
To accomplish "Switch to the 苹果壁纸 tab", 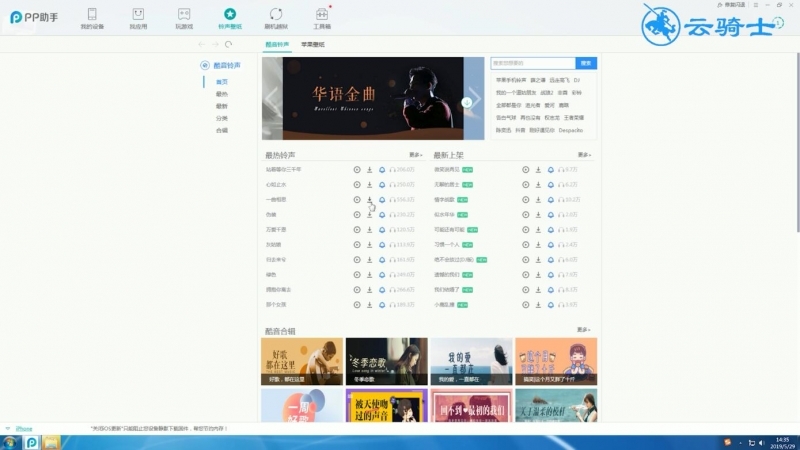I will point(313,44).
